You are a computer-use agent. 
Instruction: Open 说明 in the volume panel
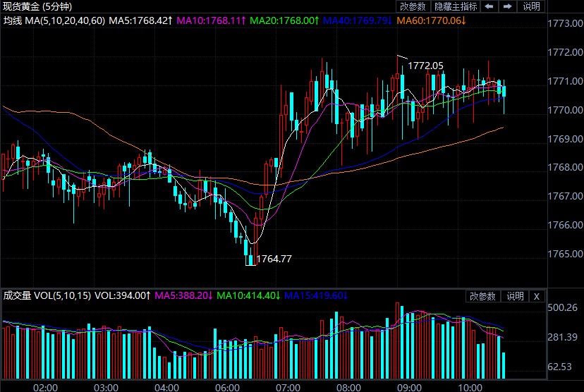pyautogui.click(x=515, y=296)
